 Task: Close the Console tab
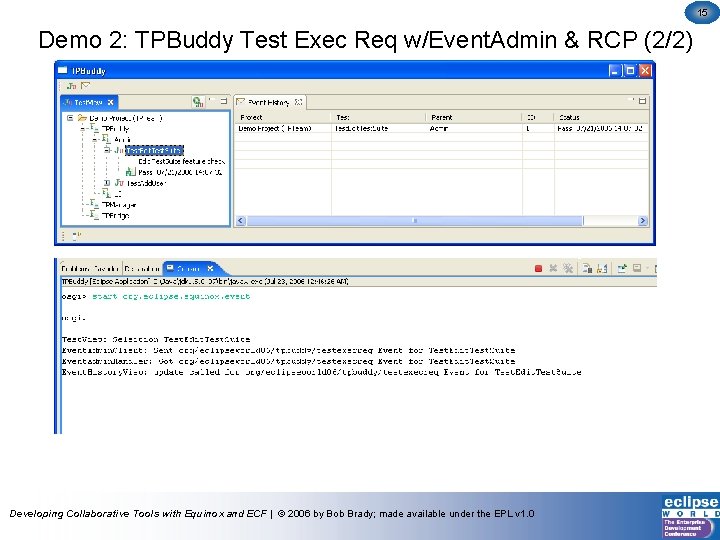click(x=210, y=268)
